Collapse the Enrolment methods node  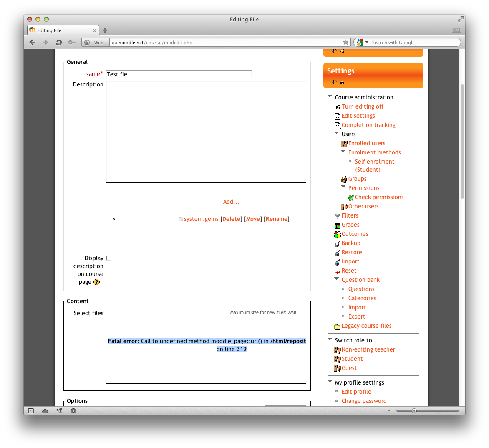pyautogui.click(x=343, y=151)
